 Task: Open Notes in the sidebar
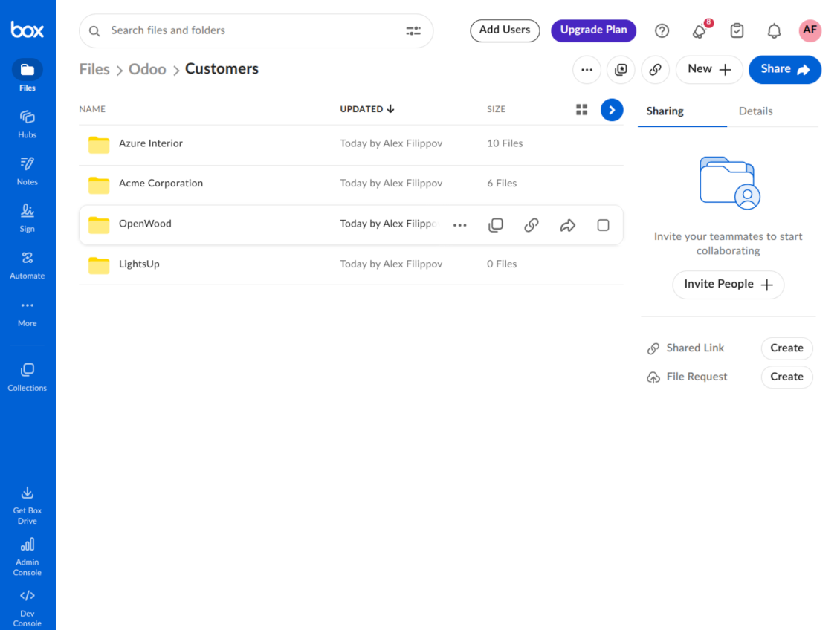click(28, 172)
